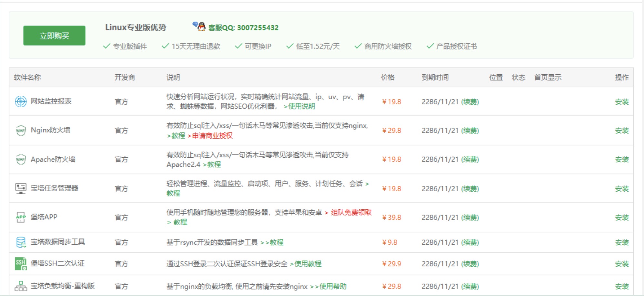Screen dimensions: 644x296
Task: Click the Nginx防火墙 WAF icon
Action: point(21,131)
